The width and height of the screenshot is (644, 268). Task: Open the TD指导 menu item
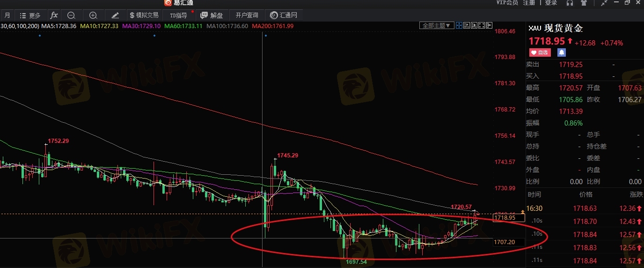click(178, 15)
